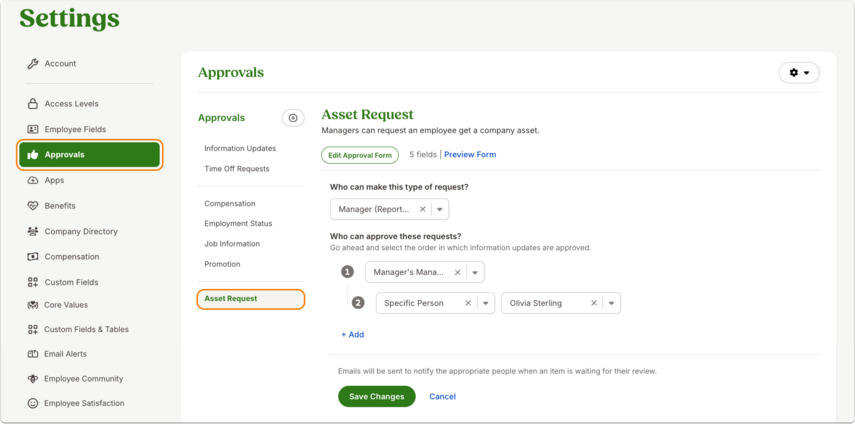Click the Employee Satisfaction smiley icon

point(32,403)
